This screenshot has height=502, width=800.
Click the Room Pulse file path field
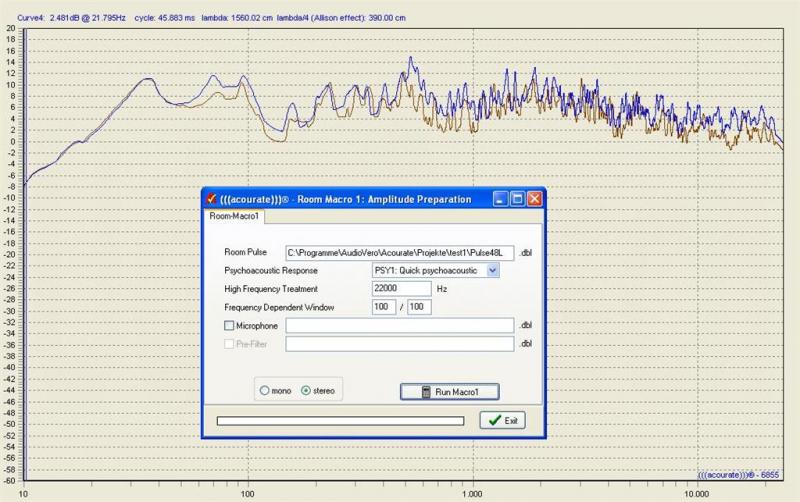click(x=399, y=253)
